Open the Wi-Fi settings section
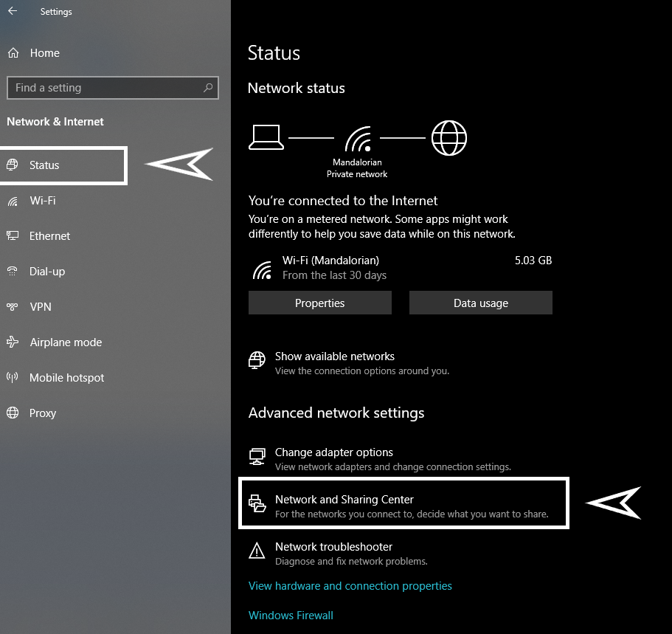The width and height of the screenshot is (672, 634). tap(43, 201)
